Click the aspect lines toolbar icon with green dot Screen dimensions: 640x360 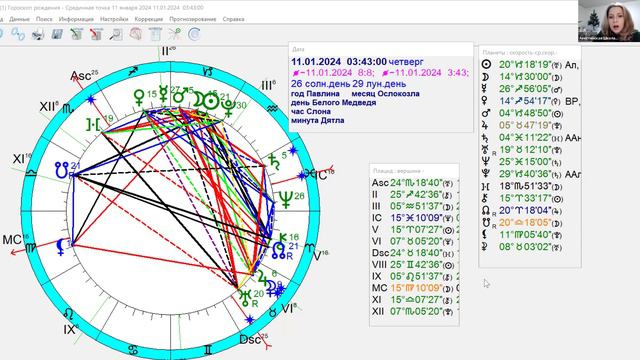[x=175, y=34]
